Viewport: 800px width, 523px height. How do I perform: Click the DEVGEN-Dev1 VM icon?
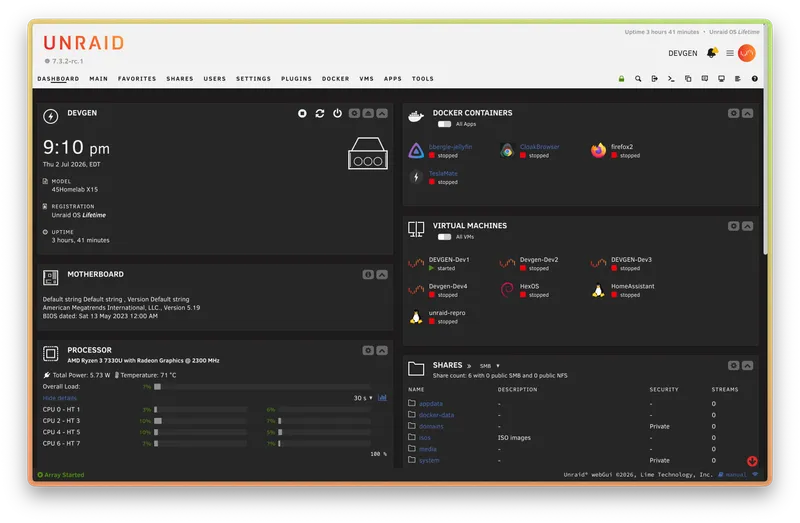pyautogui.click(x=416, y=263)
